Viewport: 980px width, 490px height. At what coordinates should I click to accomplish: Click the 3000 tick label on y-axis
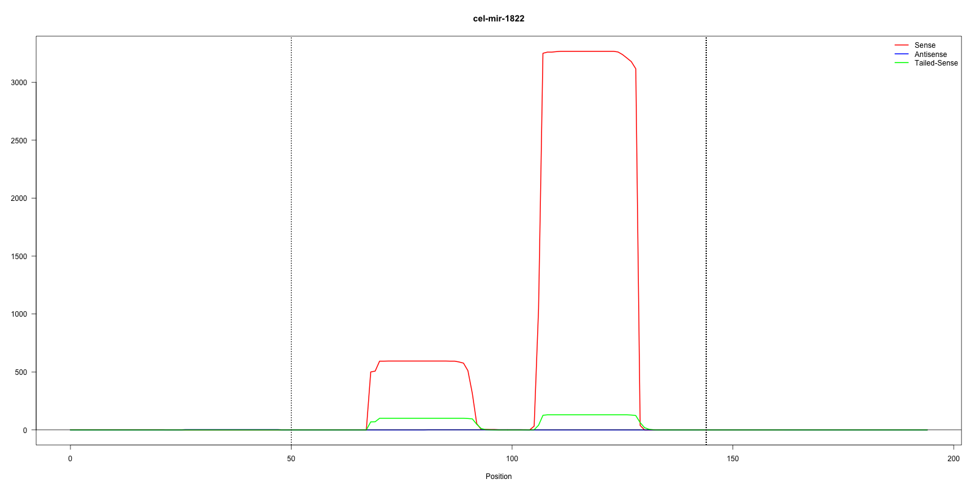[x=19, y=83]
